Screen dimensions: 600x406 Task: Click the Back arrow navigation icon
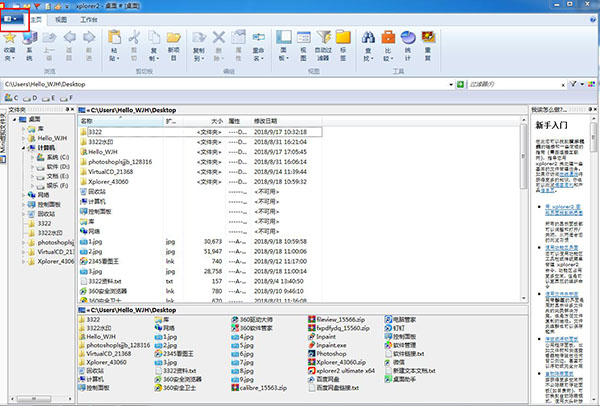69,39
